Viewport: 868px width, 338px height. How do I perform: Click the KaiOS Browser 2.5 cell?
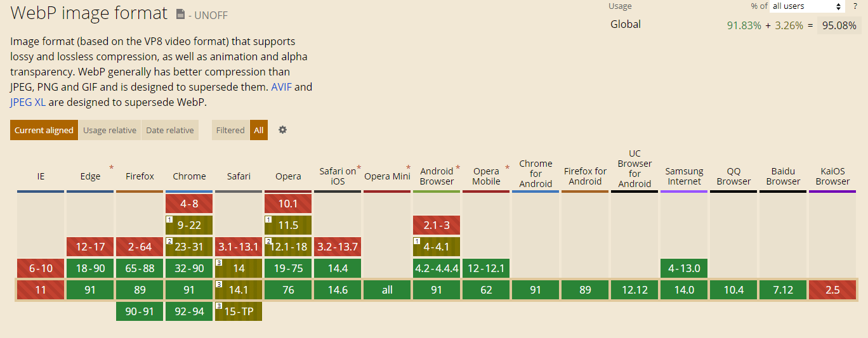[832, 290]
